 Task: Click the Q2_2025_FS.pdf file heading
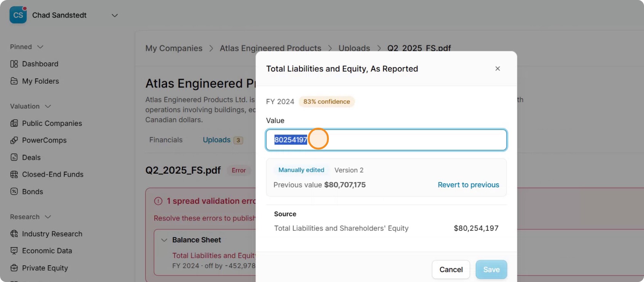click(x=183, y=170)
